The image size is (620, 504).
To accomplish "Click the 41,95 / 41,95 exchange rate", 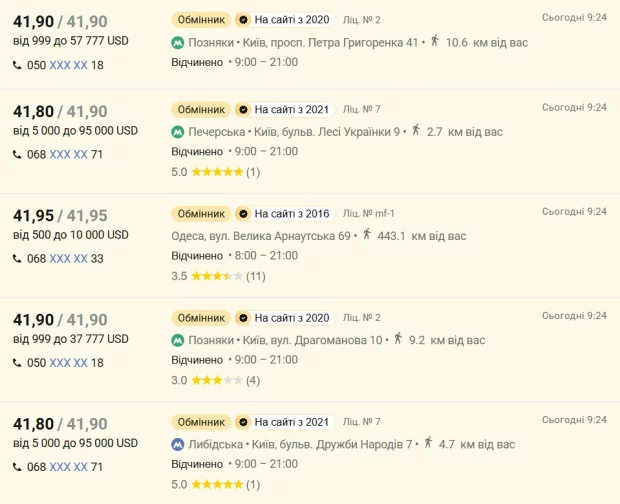I will pyautogui.click(x=60, y=216).
